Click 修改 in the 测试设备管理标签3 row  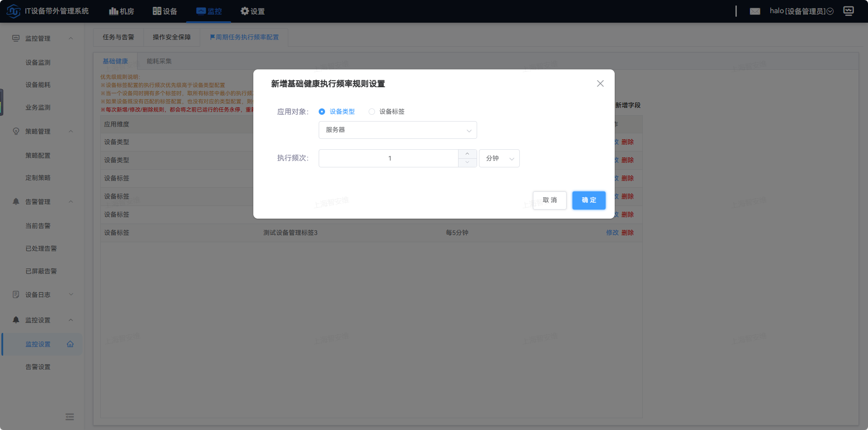[x=612, y=233]
